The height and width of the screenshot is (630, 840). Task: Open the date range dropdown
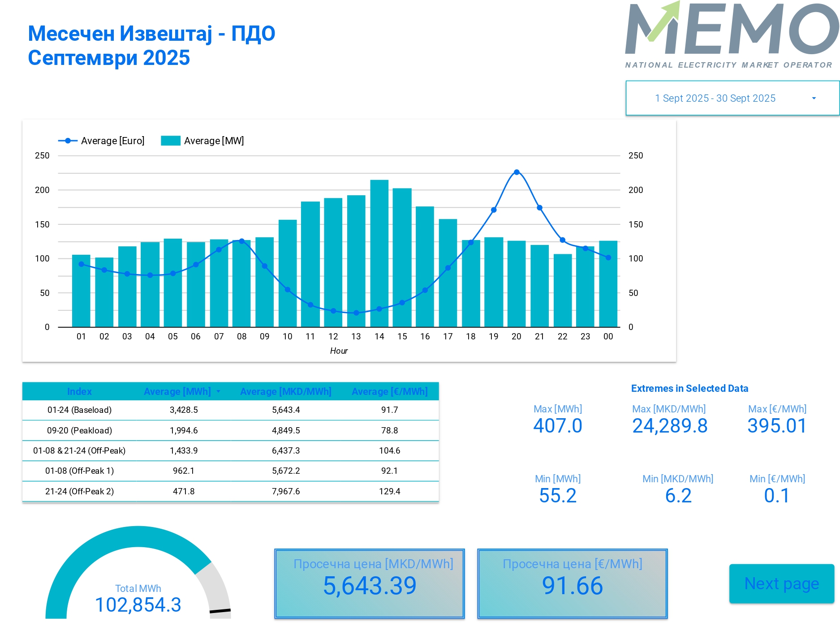point(715,99)
